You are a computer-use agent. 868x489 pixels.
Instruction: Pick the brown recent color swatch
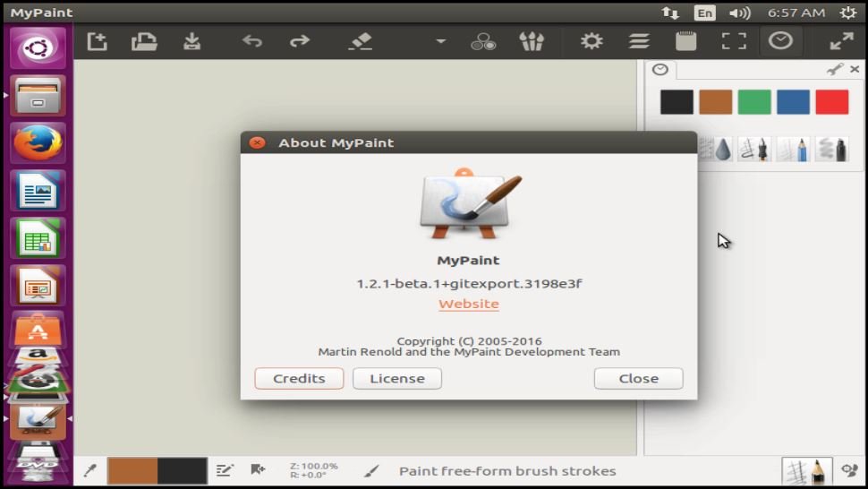(x=715, y=102)
